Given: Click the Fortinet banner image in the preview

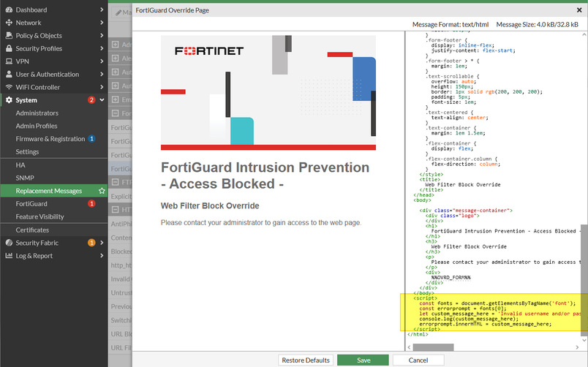Looking at the screenshot, I should [x=268, y=93].
